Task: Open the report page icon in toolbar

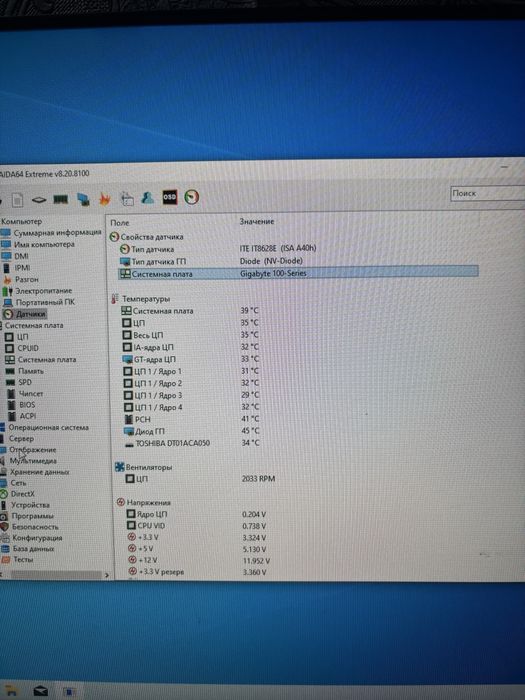Action: pos(17,200)
